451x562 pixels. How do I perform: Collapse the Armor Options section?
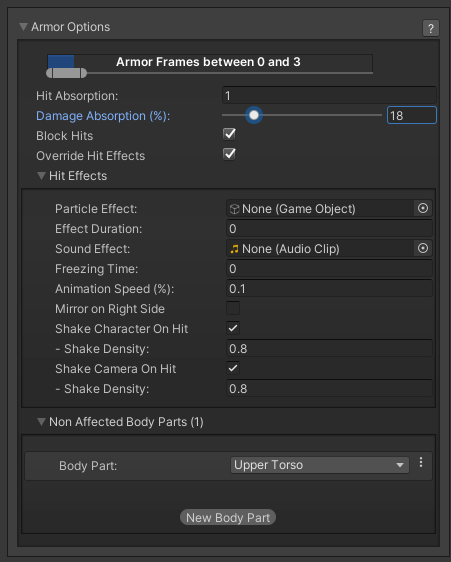click(x=24, y=27)
